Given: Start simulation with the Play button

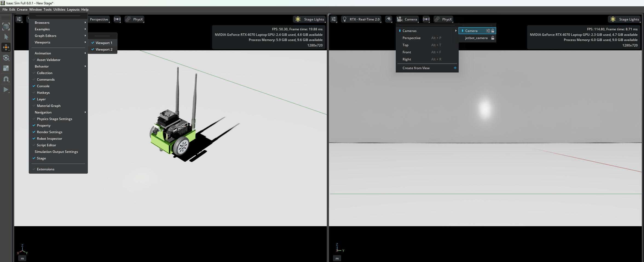Looking at the screenshot, I should tap(6, 90).
